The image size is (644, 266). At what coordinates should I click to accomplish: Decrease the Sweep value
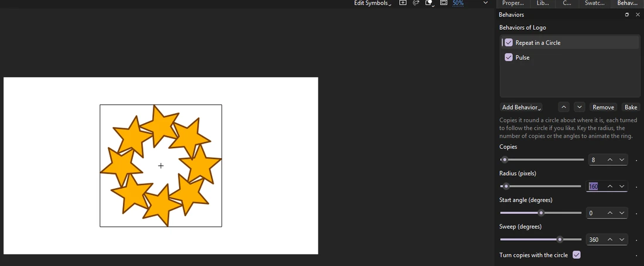[622, 239]
